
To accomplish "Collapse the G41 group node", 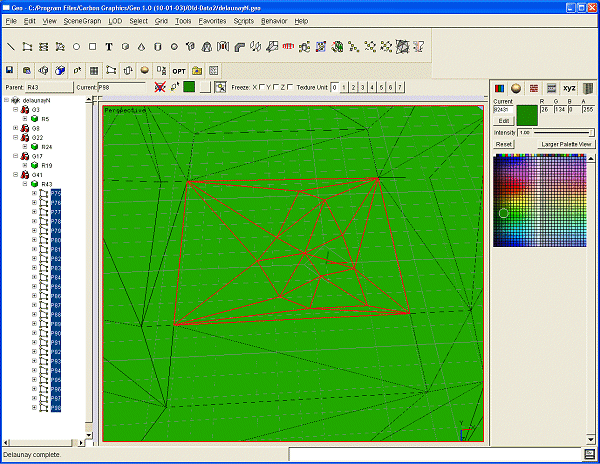I will [15, 174].
